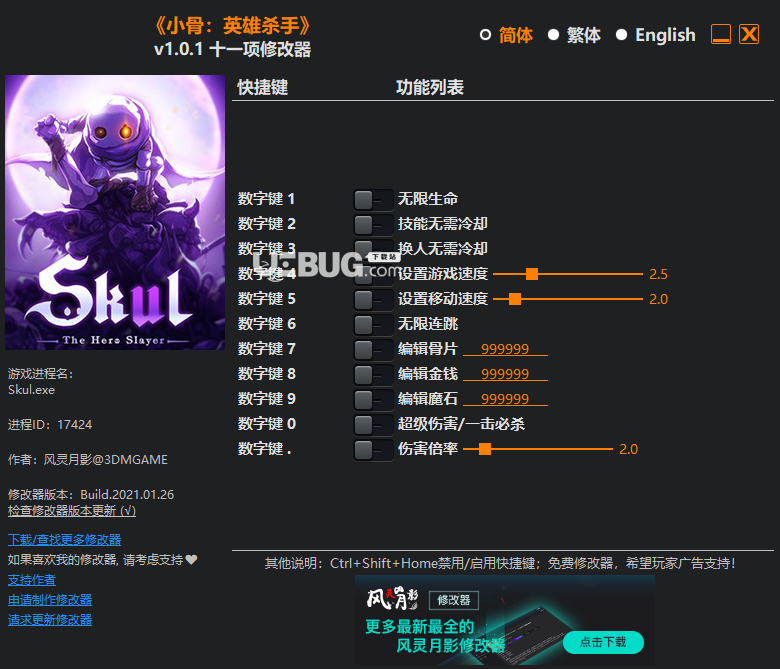The image size is (780, 669).
Task: Open 申请制作修改器 link
Action: pyautogui.click(x=50, y=600)
